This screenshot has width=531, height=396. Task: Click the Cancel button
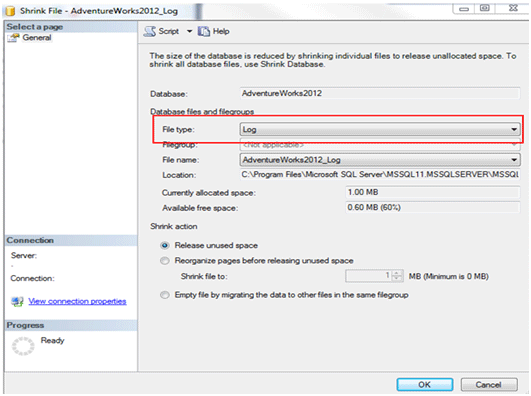point(489,384)
